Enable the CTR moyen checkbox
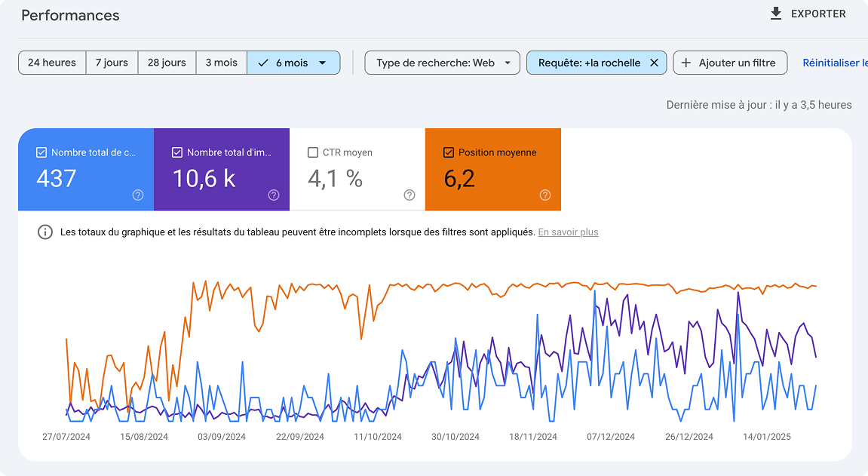Viewport: 868px width, 476px height. 313,152
